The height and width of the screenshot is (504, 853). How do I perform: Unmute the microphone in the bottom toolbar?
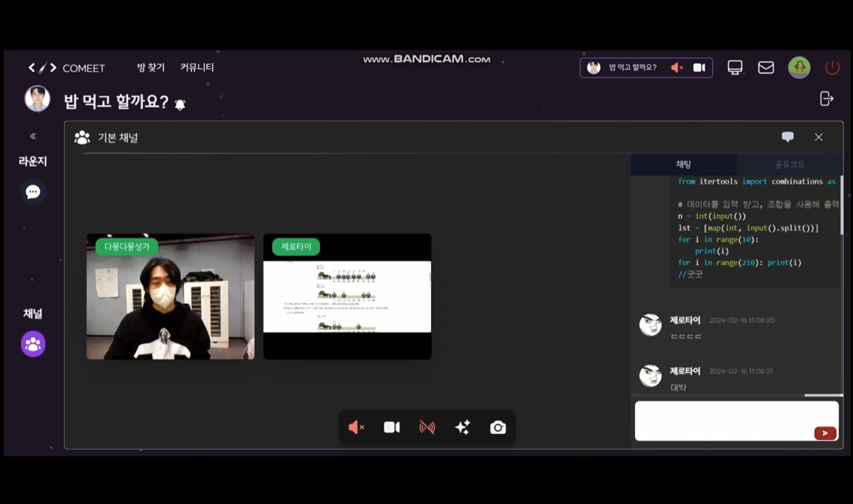click(357, 427)
